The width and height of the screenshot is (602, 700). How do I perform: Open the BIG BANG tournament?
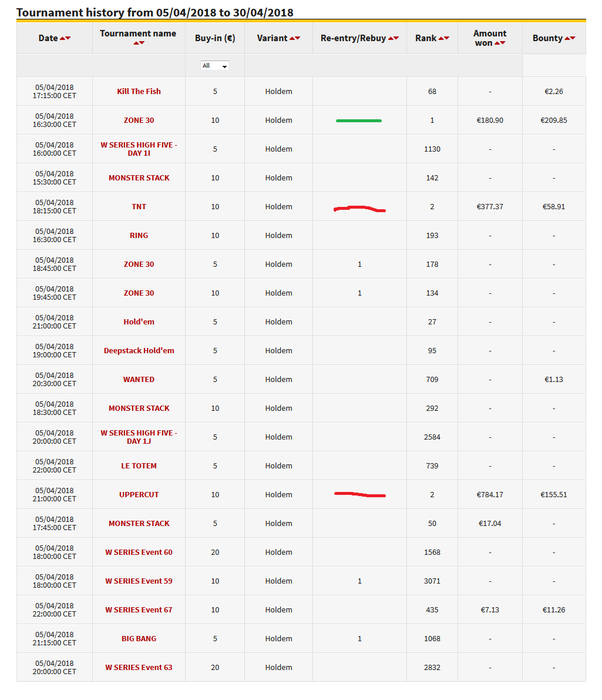click(139, 638)
